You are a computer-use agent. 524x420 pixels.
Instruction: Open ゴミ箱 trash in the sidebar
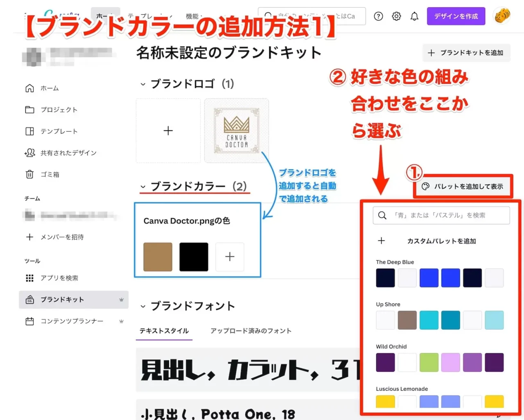[42, 174]
